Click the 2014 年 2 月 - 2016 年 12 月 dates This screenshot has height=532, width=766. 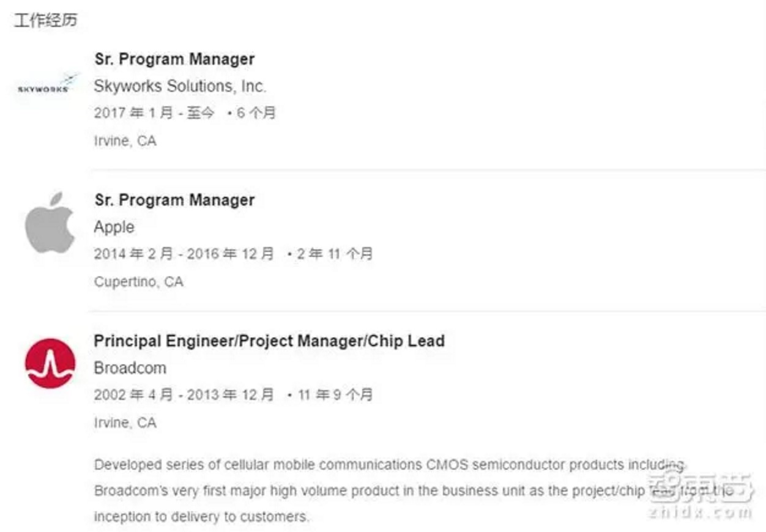184,254
